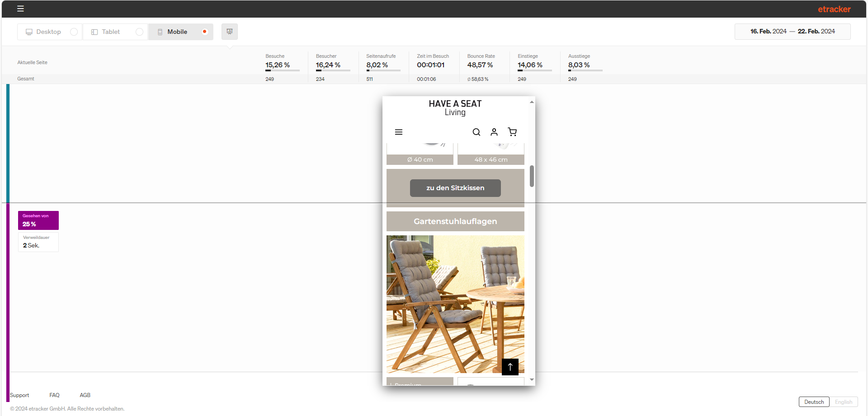Open the date range picker
Viewport: 868px width, 416px height.
(x=793, y=32)
